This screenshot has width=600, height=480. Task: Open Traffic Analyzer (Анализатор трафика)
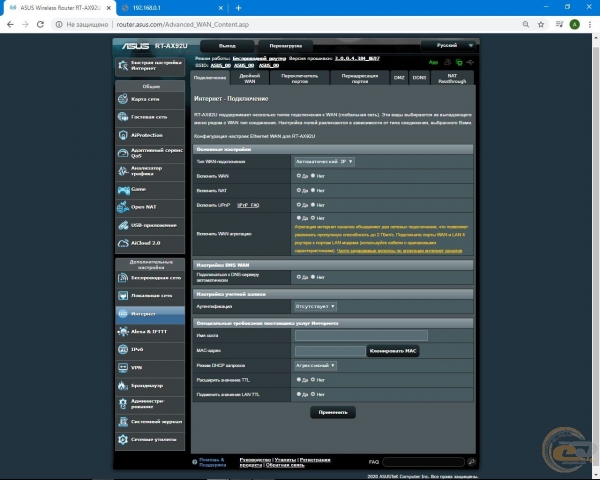point(150,171)
